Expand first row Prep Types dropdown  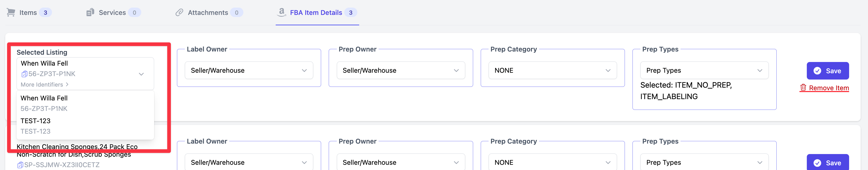coord(704,71)
